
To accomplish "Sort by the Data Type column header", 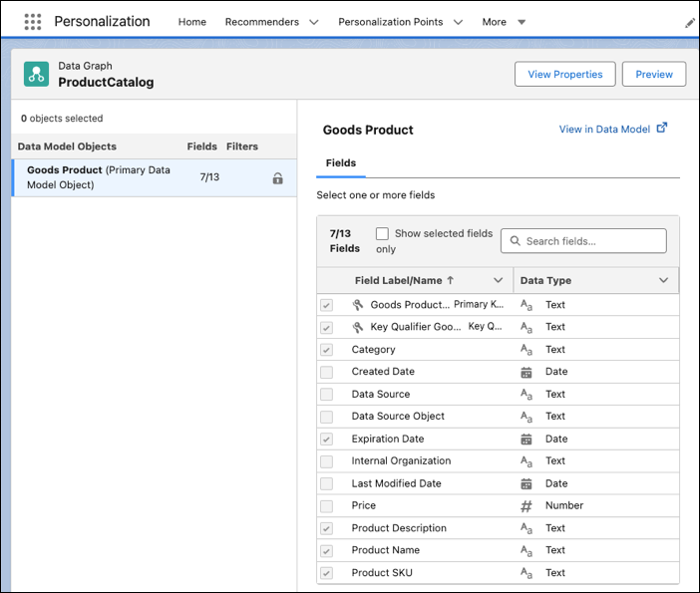I will pyautogui.click(x=545, y=281).
